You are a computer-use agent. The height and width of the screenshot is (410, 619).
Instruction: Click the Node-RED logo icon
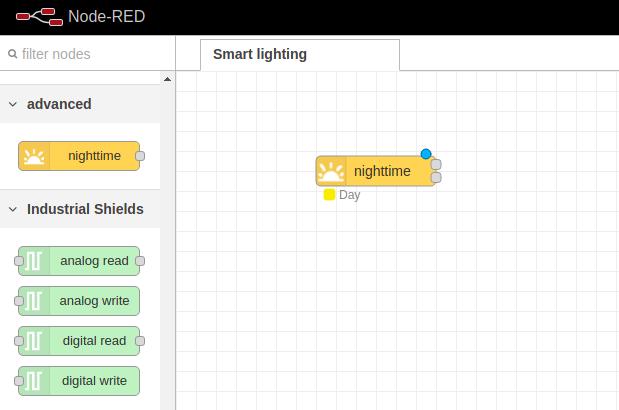point(39,17)
